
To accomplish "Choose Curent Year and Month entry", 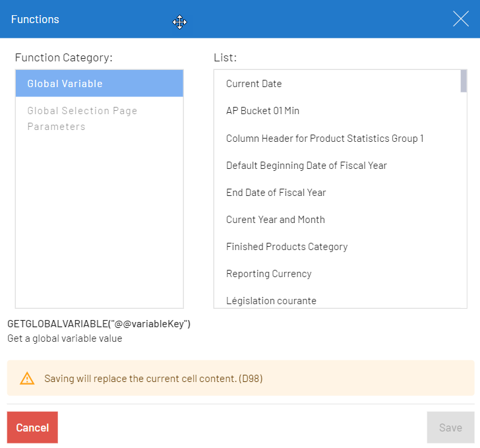I will (275, 220).
